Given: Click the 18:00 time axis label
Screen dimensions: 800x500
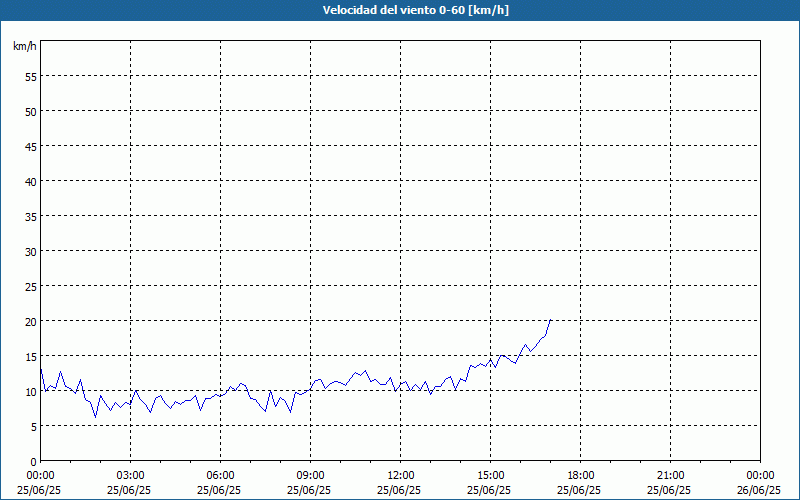Looking at the screenshot, I should coord(580,476).
